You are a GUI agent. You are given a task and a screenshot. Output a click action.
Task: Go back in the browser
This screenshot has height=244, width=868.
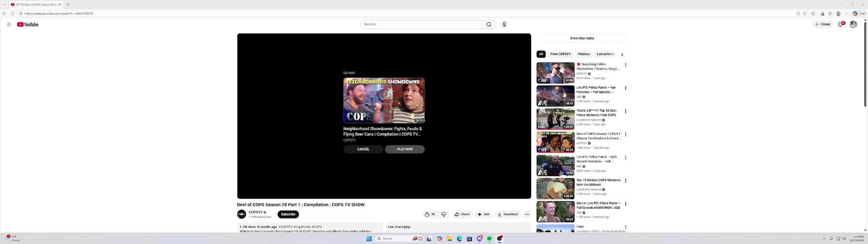(4, 14)
